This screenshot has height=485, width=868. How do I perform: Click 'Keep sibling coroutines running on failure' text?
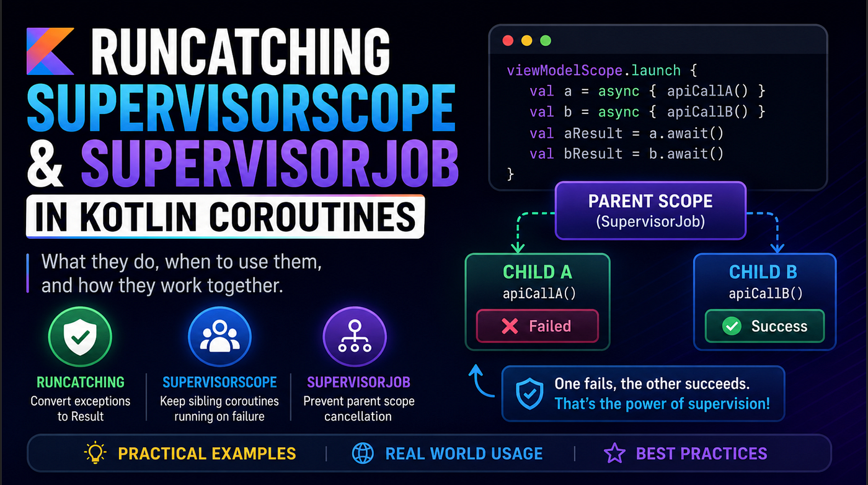point(219,409)
